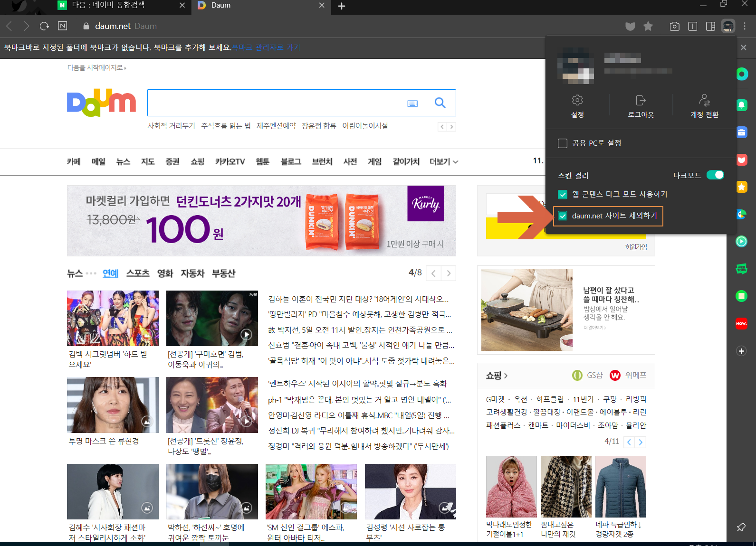The height and width of the screenshot is (546, 756).
Task: Open the 카카오TV menu item
Action: (230, 162)
